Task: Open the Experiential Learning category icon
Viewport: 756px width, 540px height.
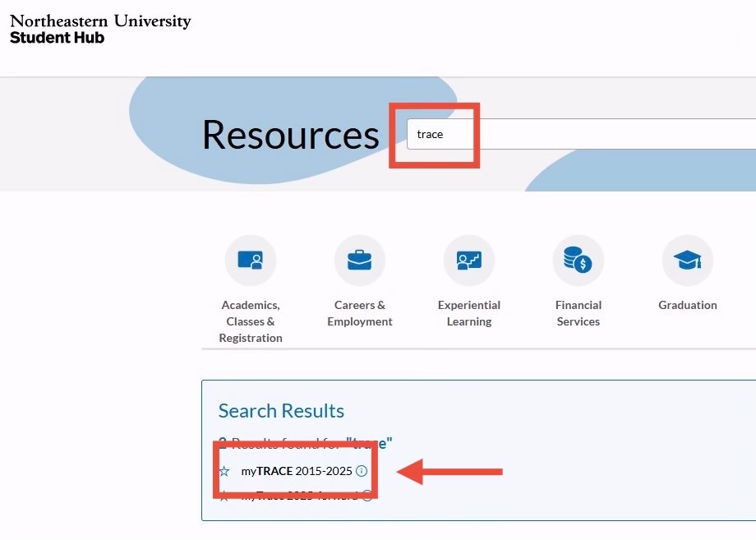Action: coord(468,261)
